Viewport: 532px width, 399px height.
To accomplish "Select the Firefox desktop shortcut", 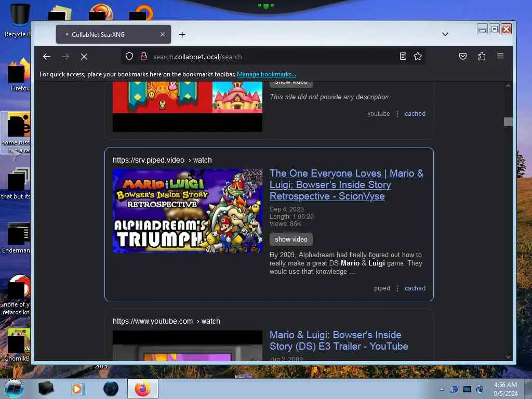I will (x=19, y=75).
